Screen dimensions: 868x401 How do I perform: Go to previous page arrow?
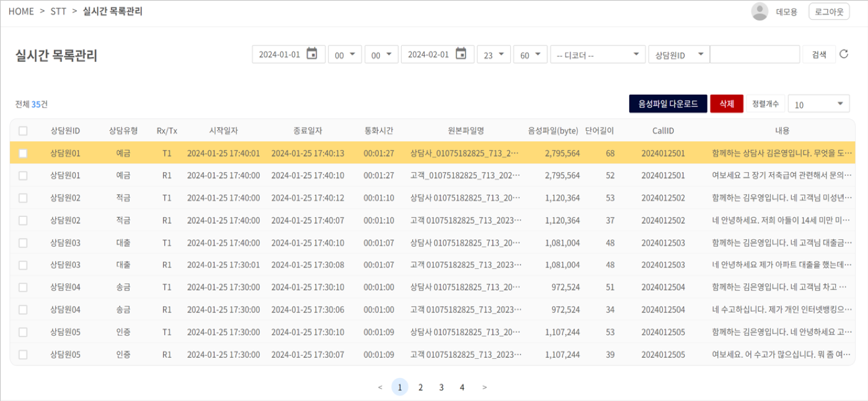380,387
